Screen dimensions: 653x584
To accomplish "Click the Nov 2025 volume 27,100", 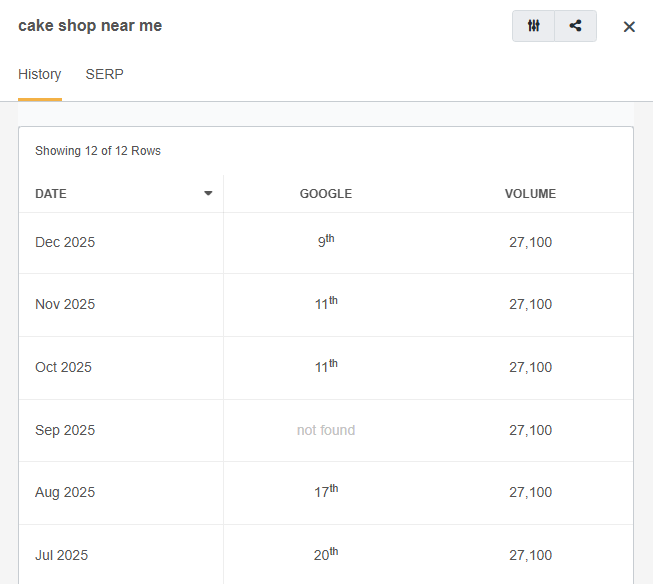I will click(x=530, y=304).
